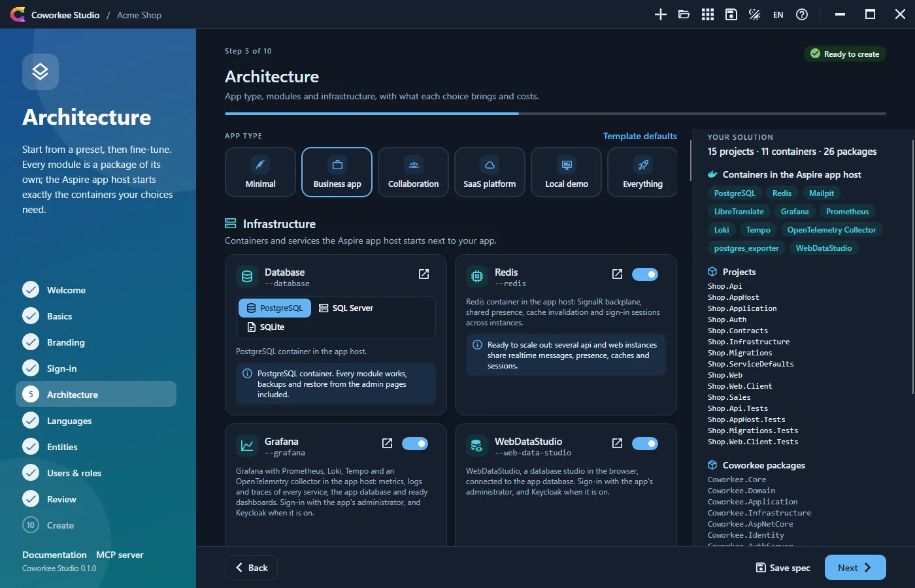
Task: Open Grafana external link icon
Action: (x=387, y=443)
